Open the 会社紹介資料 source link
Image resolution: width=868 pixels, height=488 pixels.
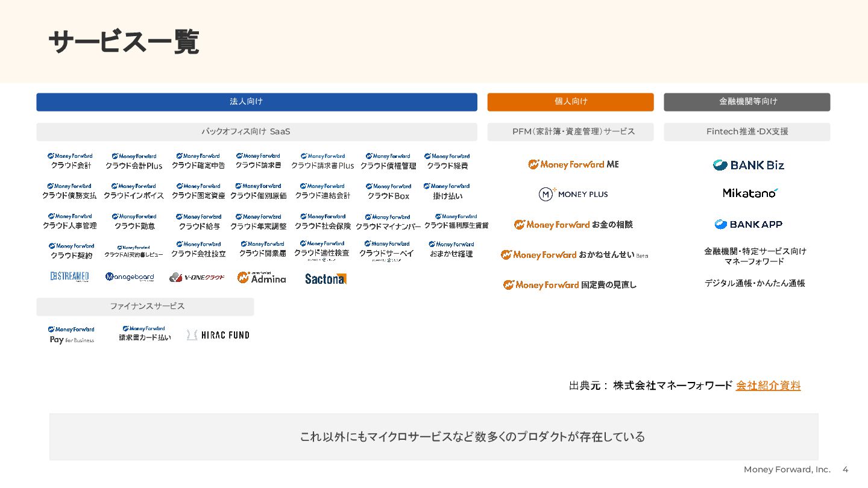coord(768,386)
